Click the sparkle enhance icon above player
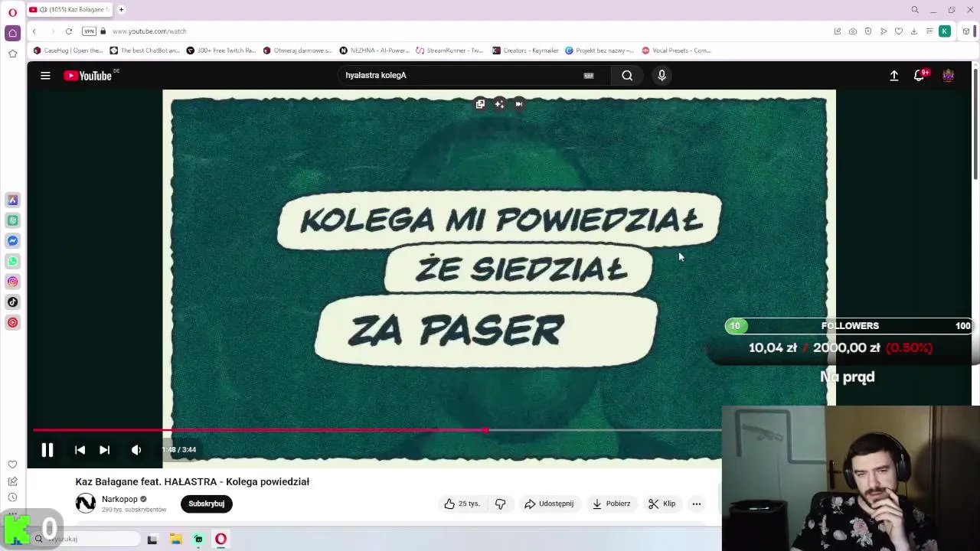Image resolution: width=980 pixels, height=551 pixels. tap(499, 104)
